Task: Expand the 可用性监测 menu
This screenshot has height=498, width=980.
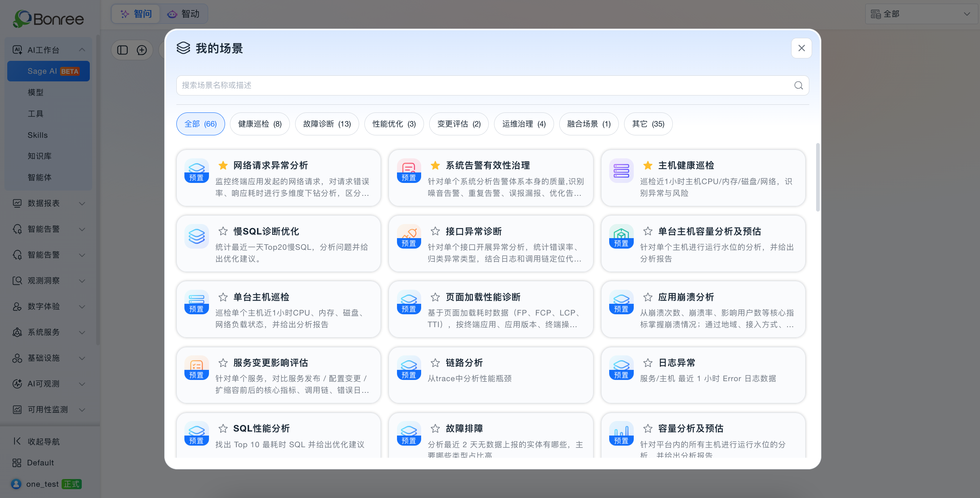Action: pyautogui.click(x=82, y=410)
